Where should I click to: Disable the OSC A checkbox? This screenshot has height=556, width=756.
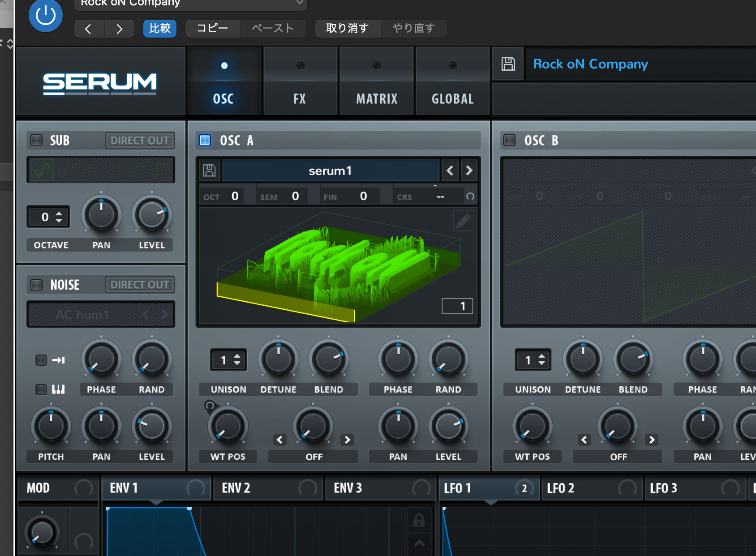click(205, 141)
